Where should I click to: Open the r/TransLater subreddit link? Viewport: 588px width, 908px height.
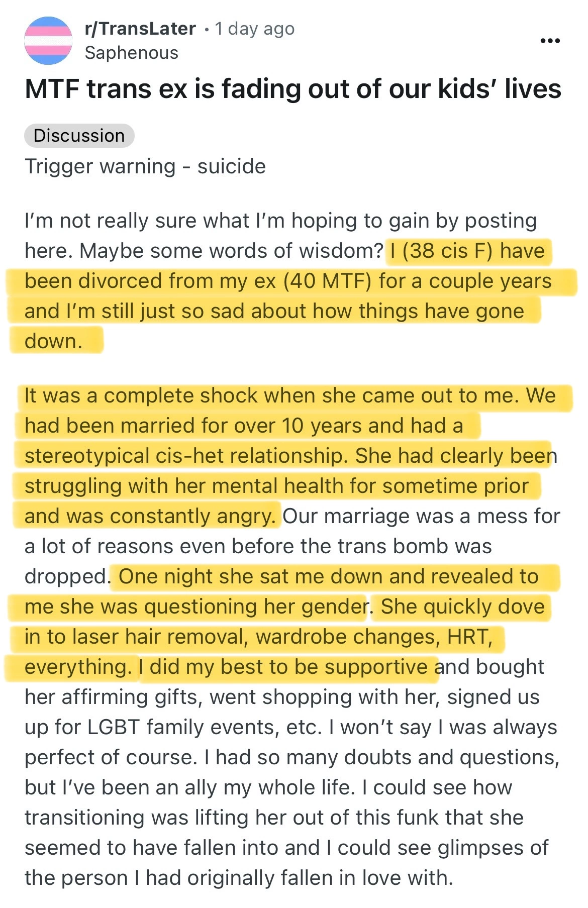click(x=140, y=29)
